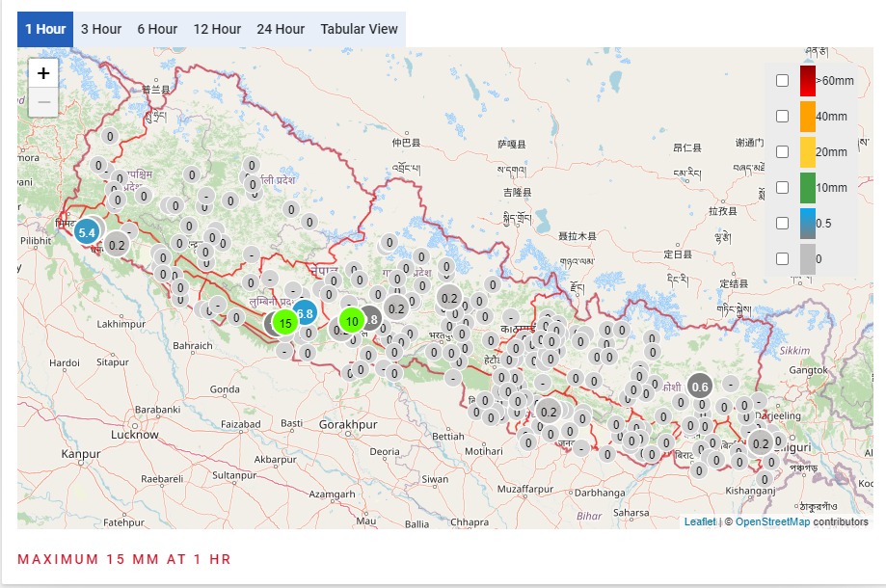Click the green 10mm legend color swatch

tap(808, 188)
